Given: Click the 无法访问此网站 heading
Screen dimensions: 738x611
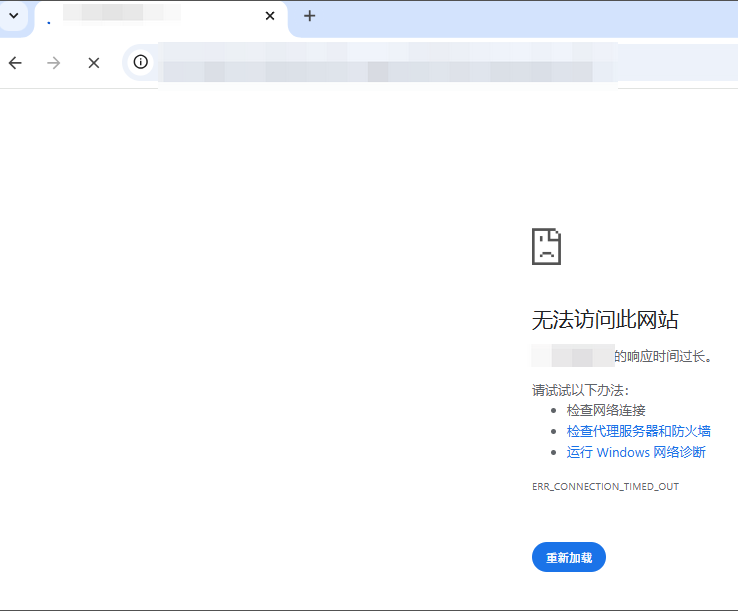Looking at the screenshot, I should click(605, 320).
